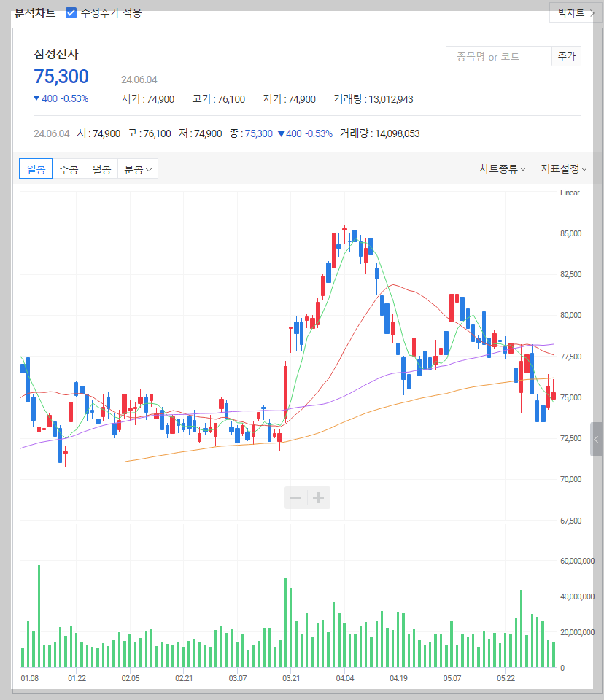The height and width of the screenshot is (700, 604).
Task: Select the 주봉 tab
Action: (x=69, y=168)
